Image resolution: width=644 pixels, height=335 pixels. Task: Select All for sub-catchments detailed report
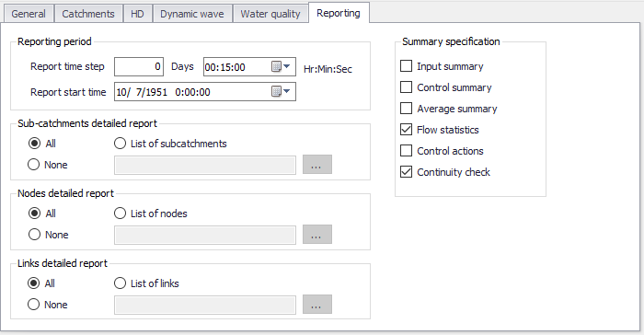(x=35, y=143)
